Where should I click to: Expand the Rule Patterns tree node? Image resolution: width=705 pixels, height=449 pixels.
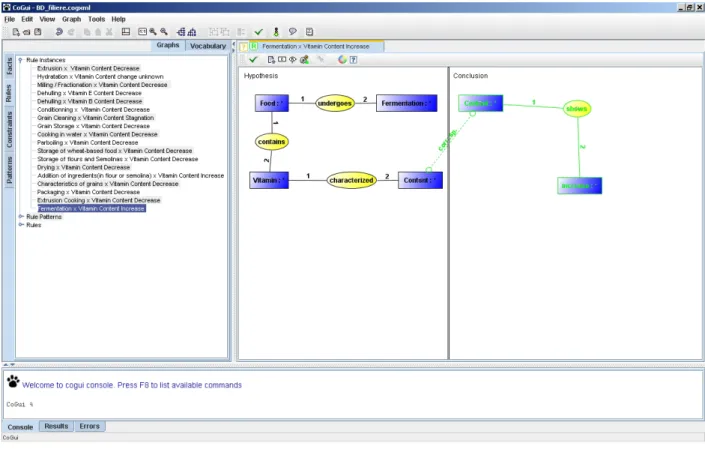[x=21, y=217]
